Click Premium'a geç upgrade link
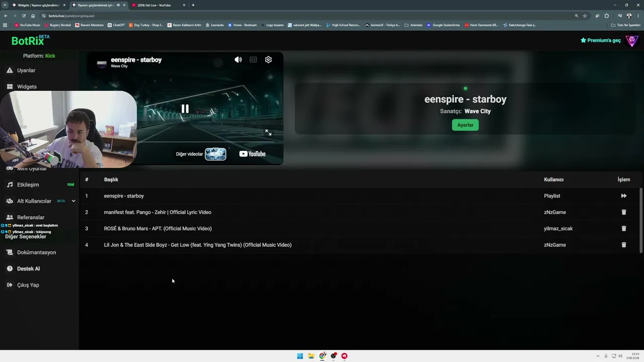Screen dimensions: 644x362 point(601,40)
